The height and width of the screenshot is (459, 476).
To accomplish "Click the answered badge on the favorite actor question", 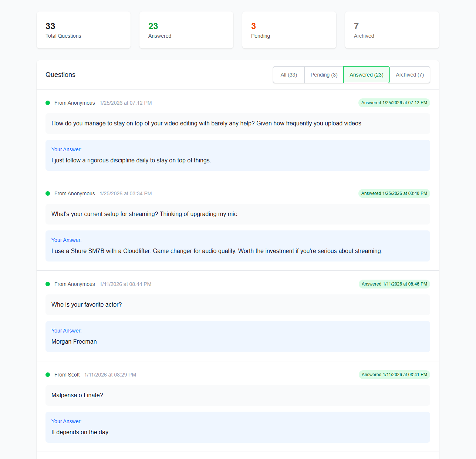I will pos(394,284).
